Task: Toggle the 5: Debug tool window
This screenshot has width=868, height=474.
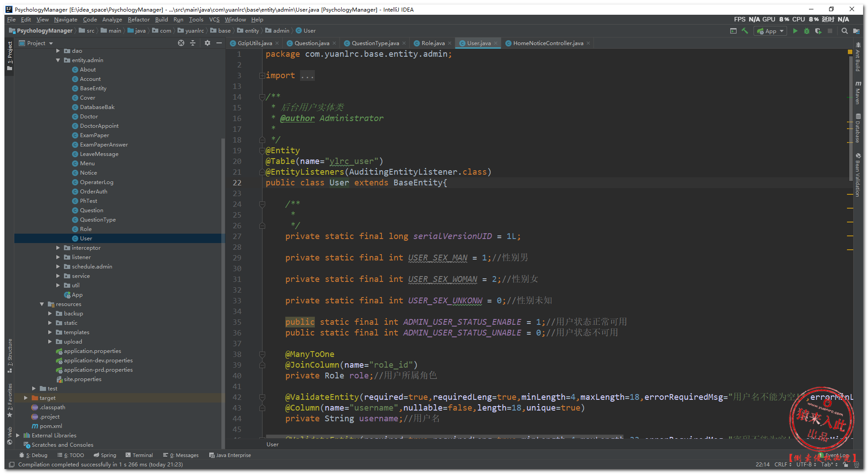Action: 33,455
